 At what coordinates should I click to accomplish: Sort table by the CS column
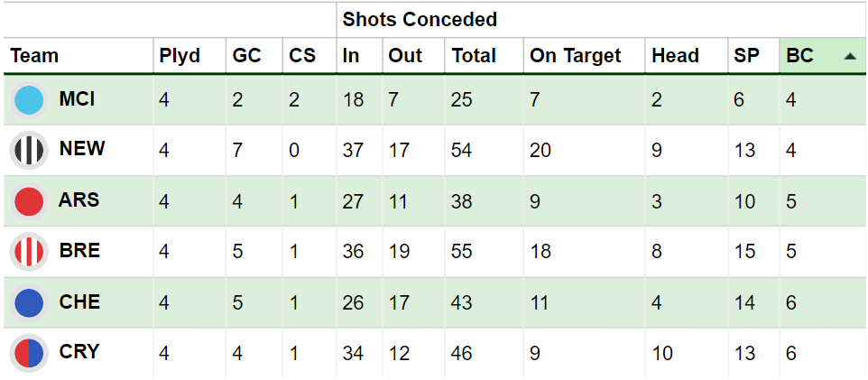[301, 56]
